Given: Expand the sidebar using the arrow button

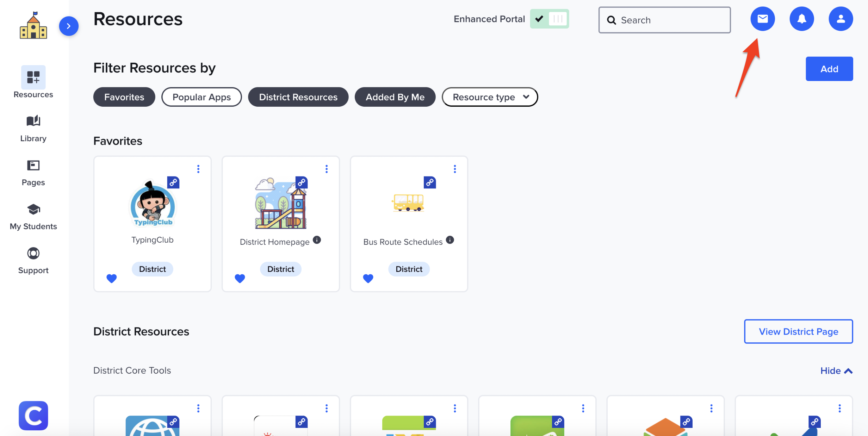Looking at the screenshot, I should coord(68,26).
